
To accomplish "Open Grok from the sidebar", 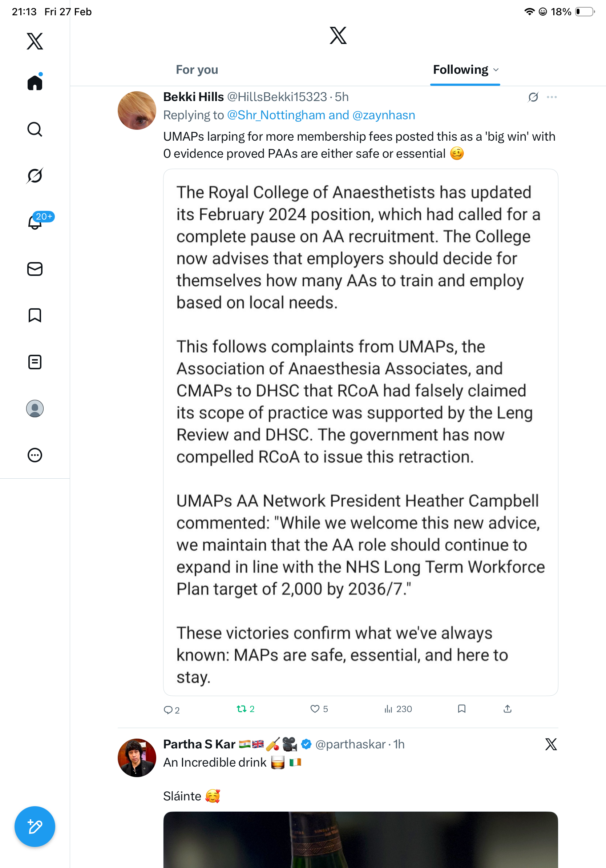I will point(35,176).
